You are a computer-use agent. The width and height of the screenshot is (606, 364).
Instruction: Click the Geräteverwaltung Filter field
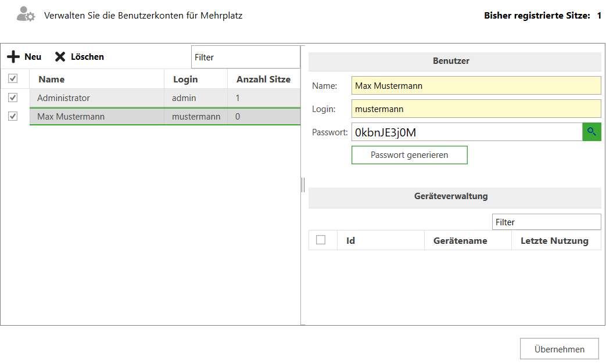546,222
